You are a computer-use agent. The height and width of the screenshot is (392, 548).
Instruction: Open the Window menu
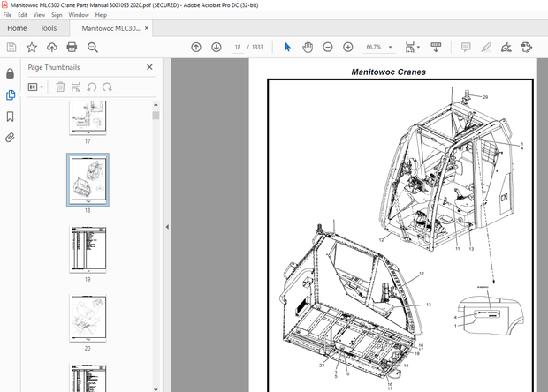[79, 15]
